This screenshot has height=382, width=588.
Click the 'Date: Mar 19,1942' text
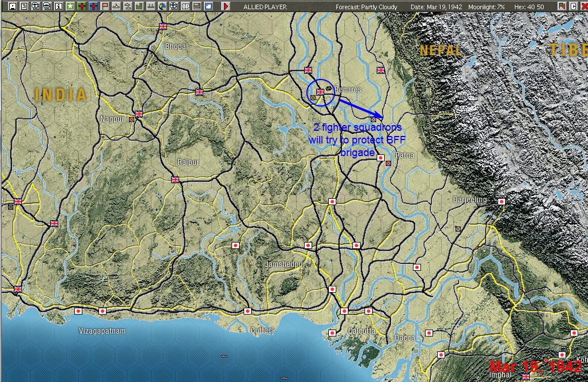click(x=436, y=7)
